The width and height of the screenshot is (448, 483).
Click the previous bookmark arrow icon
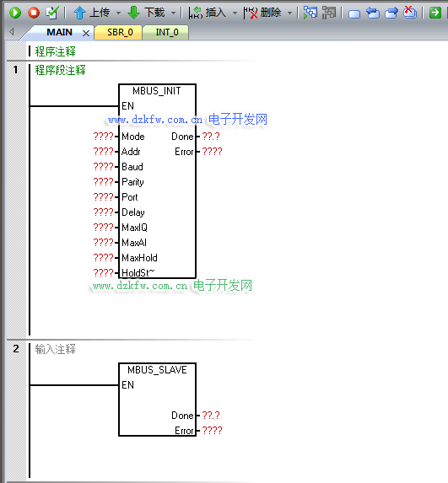point(373,13)
